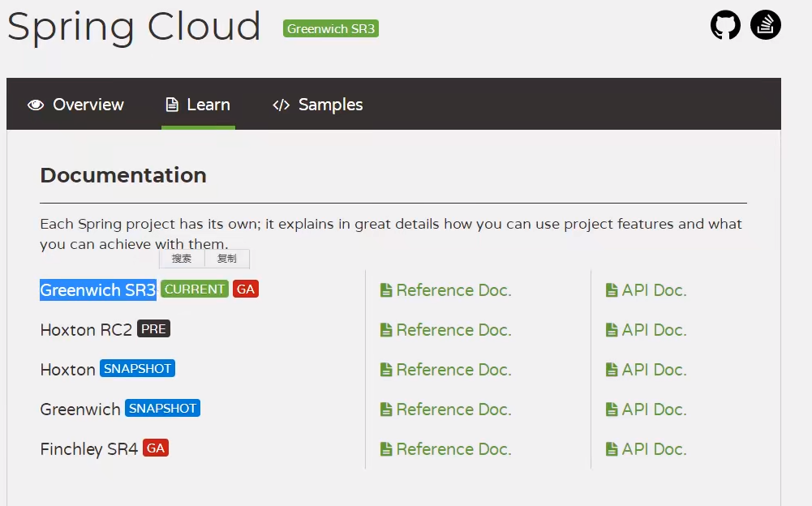Click the SNAPSHOT badge next to Greenwich
This screenshot has height=506, width=812.
162,408
